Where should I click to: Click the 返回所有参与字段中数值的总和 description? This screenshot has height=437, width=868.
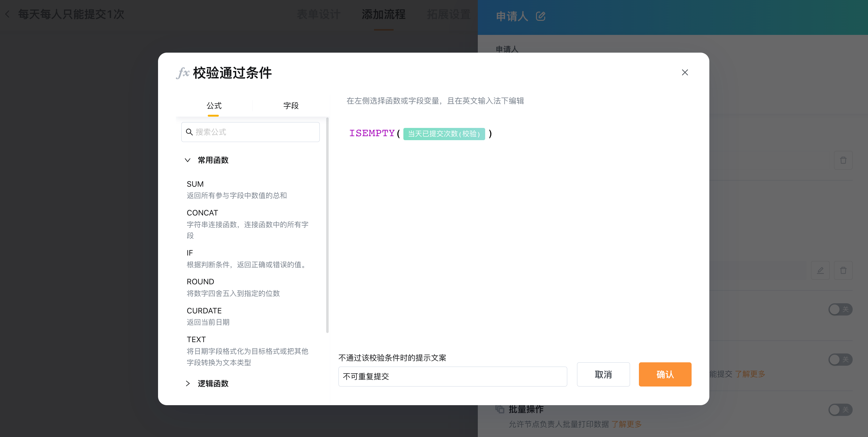coord(236,196)
